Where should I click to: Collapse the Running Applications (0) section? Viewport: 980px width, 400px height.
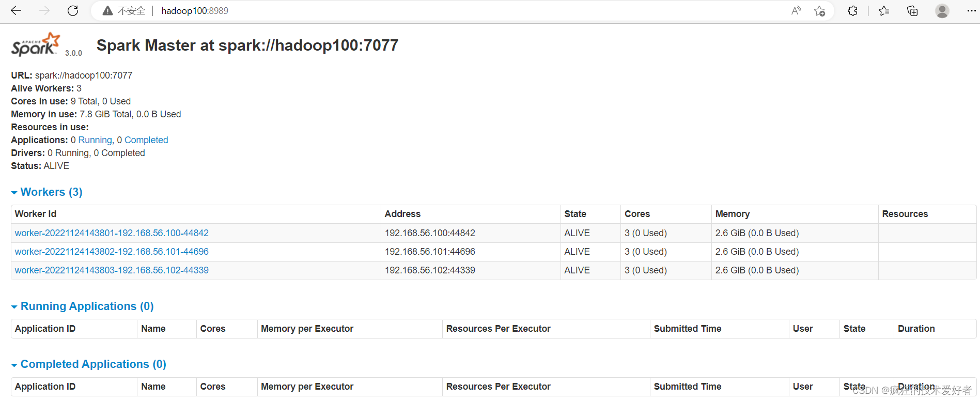[82, 306]
